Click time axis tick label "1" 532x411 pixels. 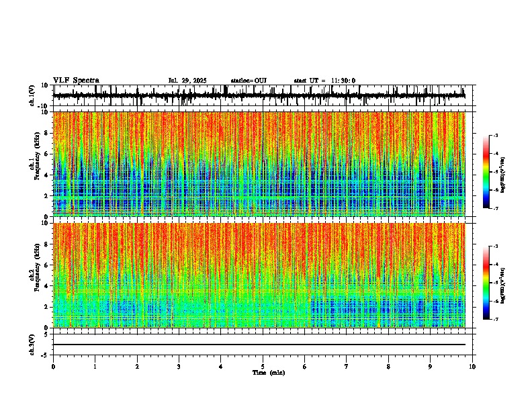pos(95,367)
